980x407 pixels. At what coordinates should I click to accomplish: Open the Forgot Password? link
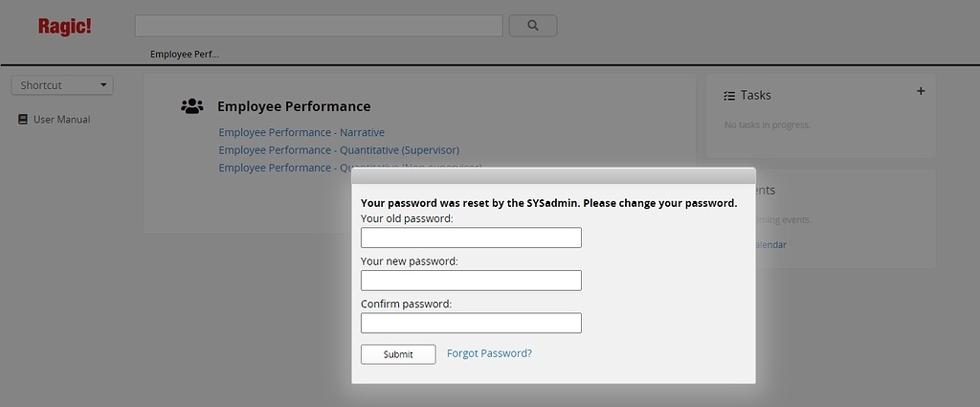tap(489, 353)
